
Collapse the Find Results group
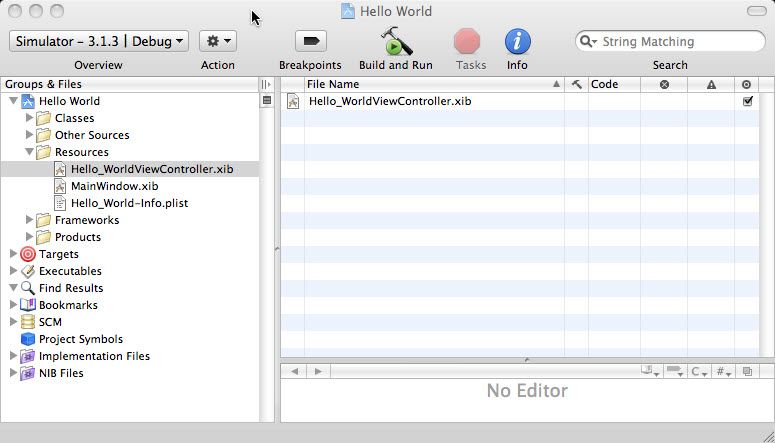[x=13, y=288]
